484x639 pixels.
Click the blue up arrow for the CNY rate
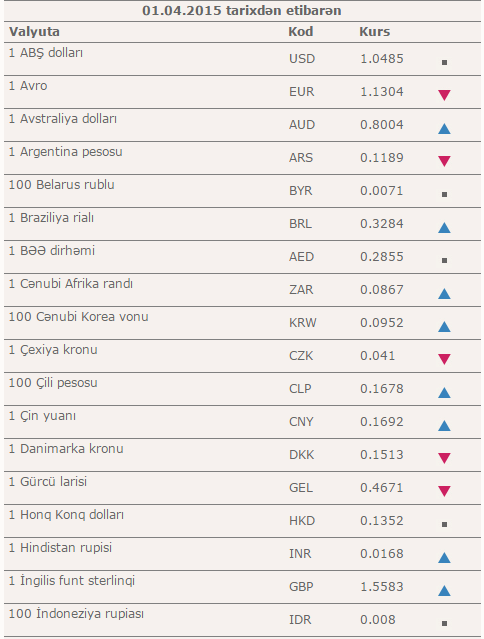pos(444,426)
